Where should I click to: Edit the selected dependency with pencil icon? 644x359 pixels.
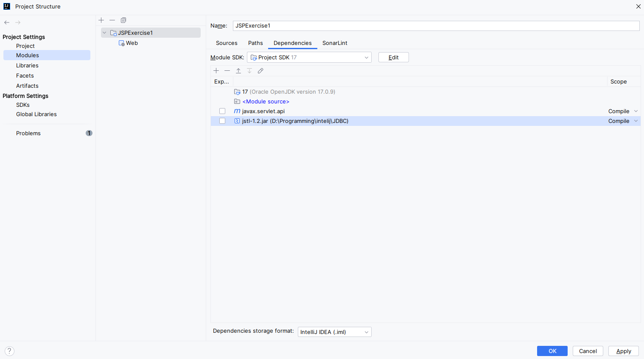pos(260,71)
